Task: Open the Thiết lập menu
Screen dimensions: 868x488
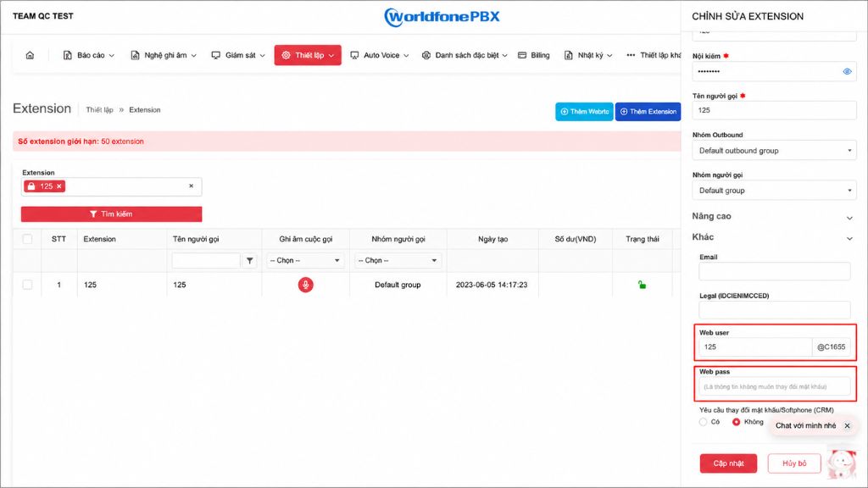Action: pyautogui.click(x=308, y=55)
